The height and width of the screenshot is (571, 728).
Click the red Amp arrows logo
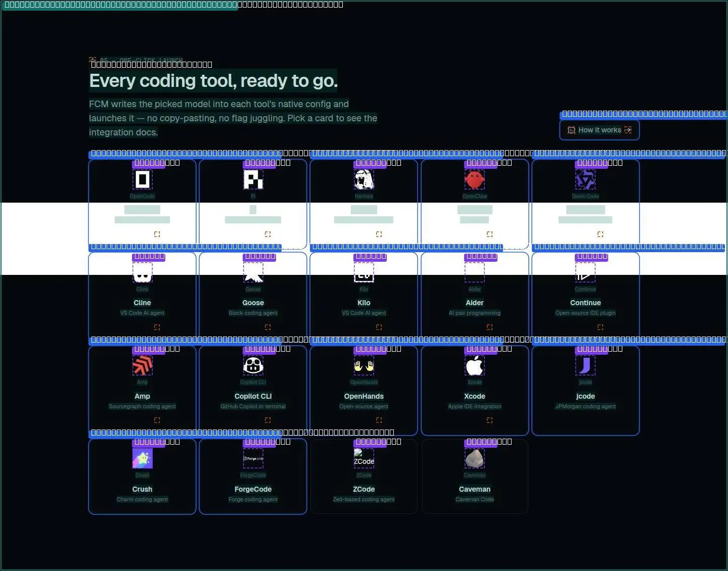click(x=143, y=365)
